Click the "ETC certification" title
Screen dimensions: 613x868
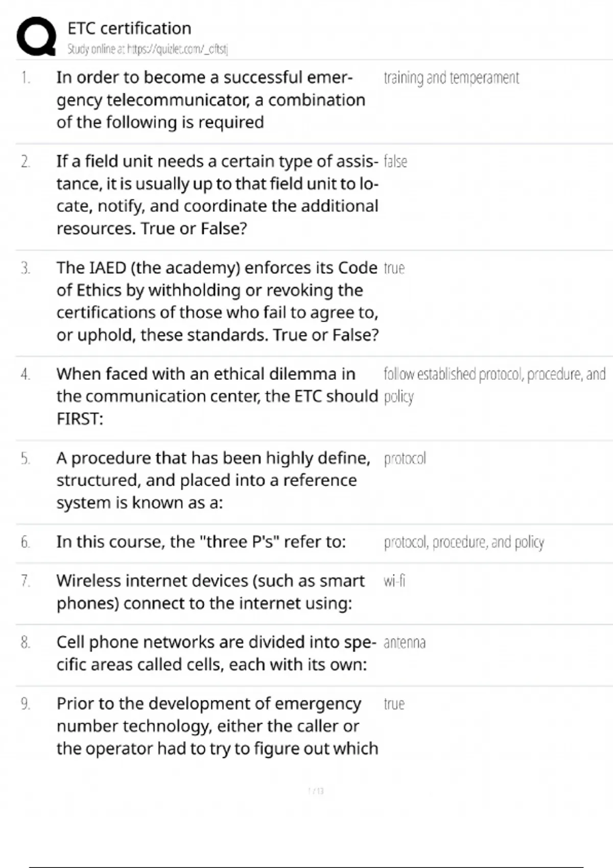(129, 28)
